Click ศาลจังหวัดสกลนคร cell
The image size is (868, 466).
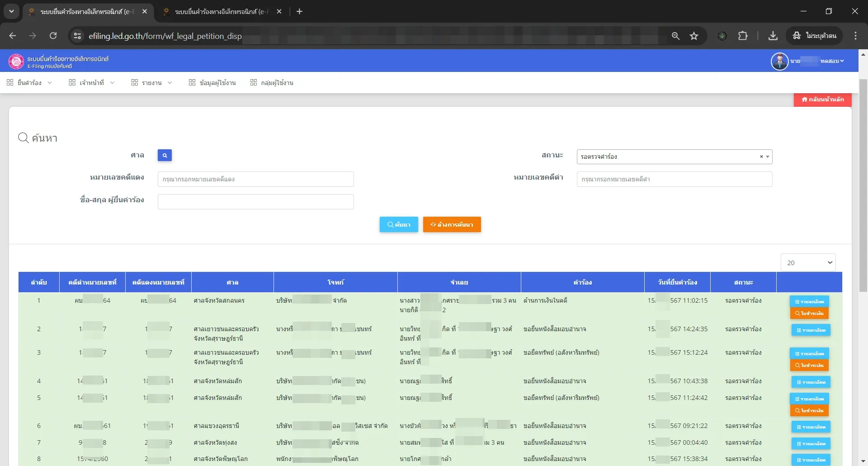tap(219, 300)
